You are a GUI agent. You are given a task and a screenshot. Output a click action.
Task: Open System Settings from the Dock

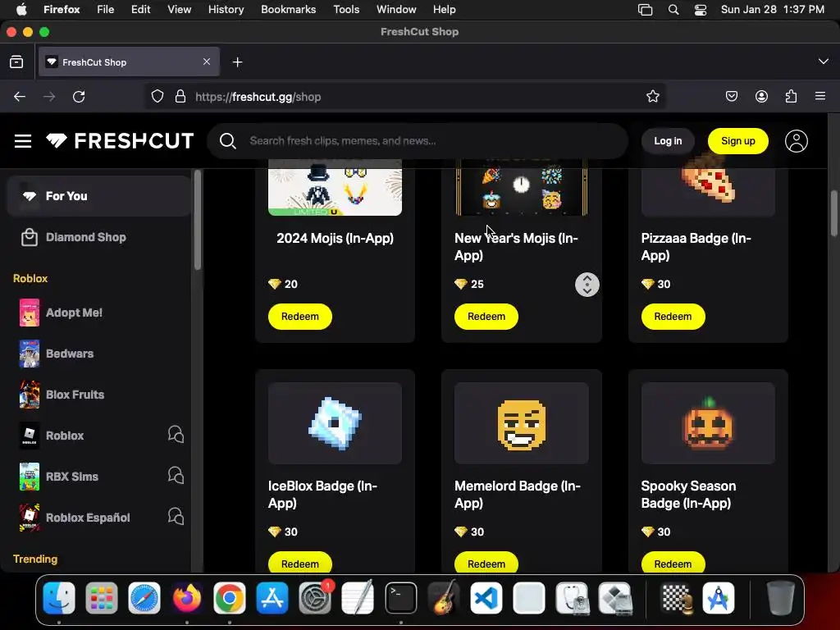point(316,598)
